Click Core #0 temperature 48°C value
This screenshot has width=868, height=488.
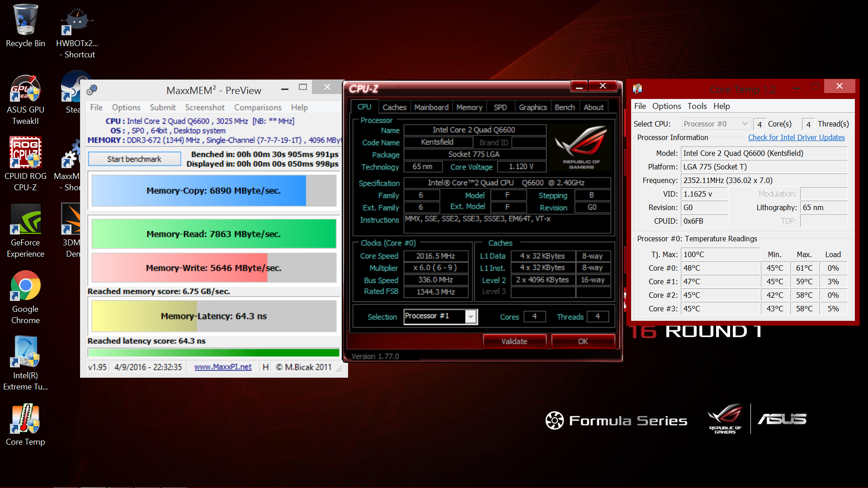click(720, 268)
